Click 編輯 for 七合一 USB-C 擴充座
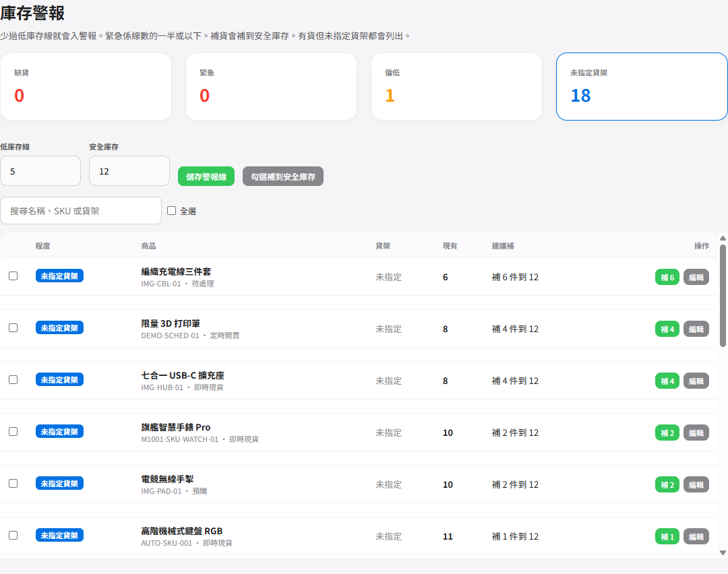This screenshot has width=728, height=574. tap(696, 381)
